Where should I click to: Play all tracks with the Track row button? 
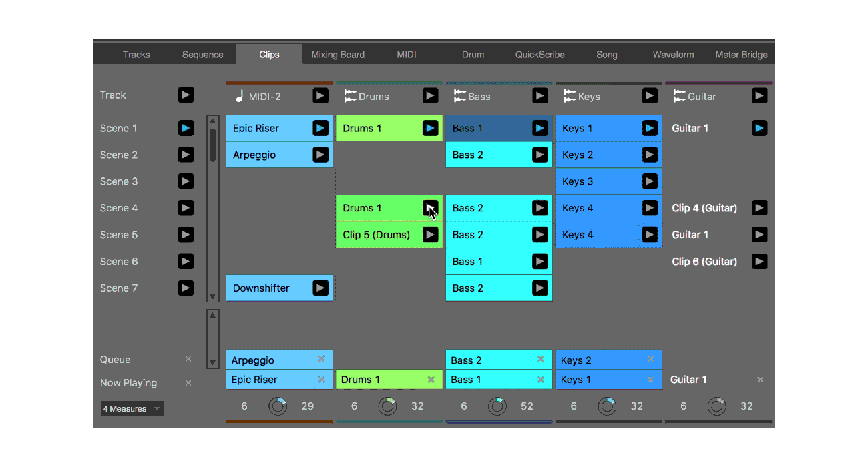(x=186, y=95)
